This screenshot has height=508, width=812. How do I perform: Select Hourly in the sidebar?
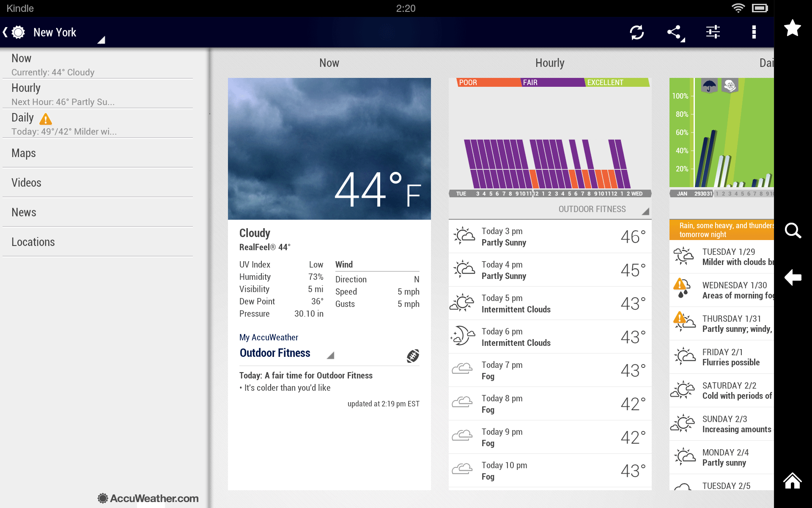click(98, 94)
